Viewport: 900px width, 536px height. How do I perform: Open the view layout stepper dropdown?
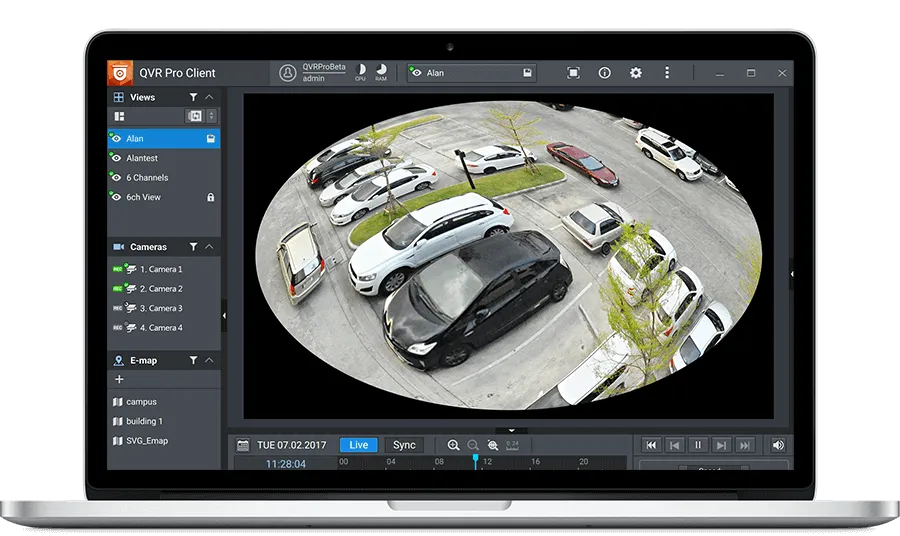pos(211,116)
